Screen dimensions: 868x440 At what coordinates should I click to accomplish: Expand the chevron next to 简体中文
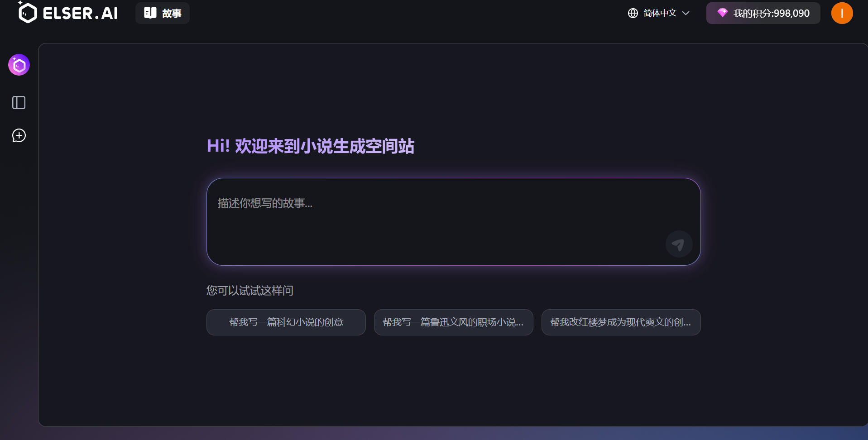pyautogui.click(x=686, y=13)
